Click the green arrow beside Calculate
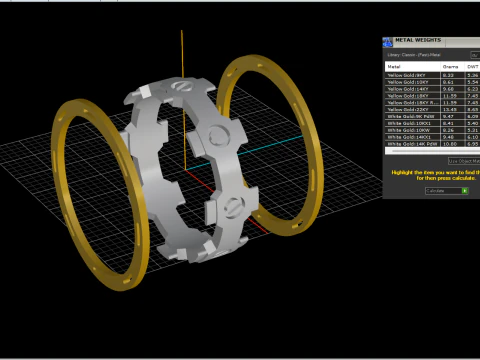Viewport: 480px width, 360px height. tap(465, 191)
